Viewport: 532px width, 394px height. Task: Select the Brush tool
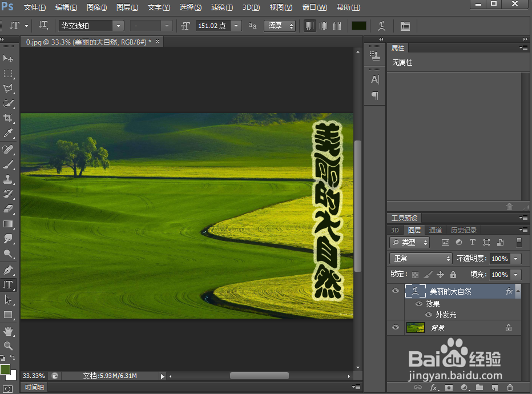8,164
